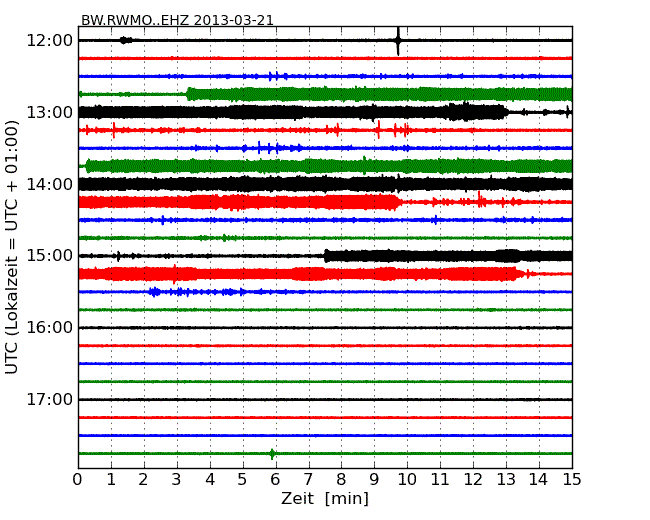The image size is (650, 520).
Task: Click the 12:00 time label
Action: [x=49, y=41]
